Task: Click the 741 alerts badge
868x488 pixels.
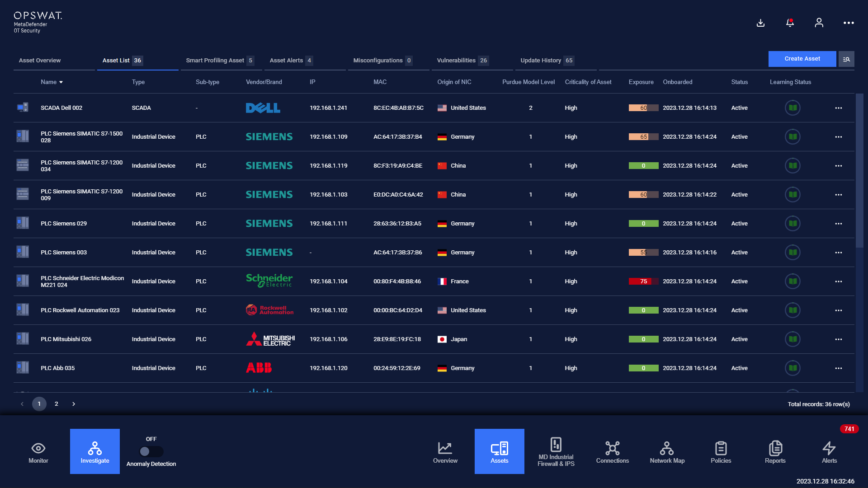Action: (849, 429)
